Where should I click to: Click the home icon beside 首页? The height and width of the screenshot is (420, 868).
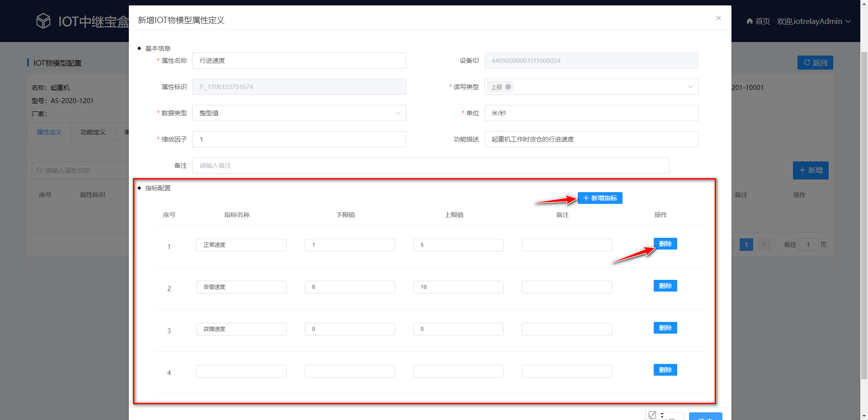point(750,21)
